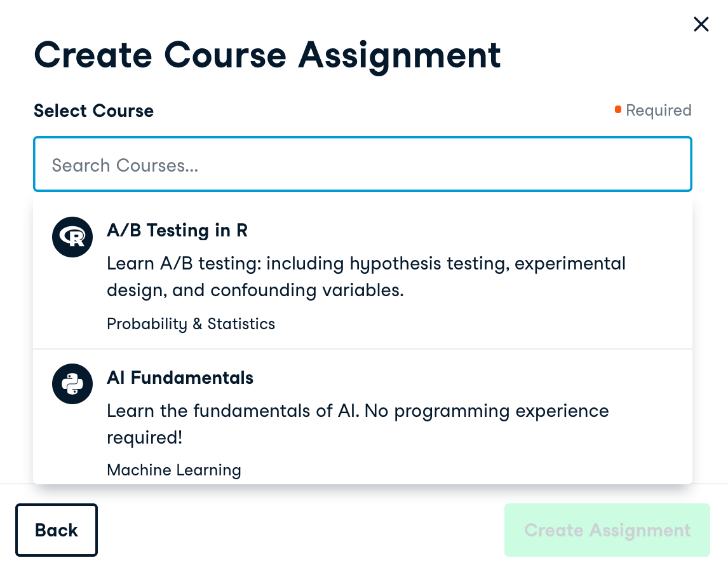Viewport: 728px width, 572px height.
Task: Click the Python logo icon
Action: [72, 384]
